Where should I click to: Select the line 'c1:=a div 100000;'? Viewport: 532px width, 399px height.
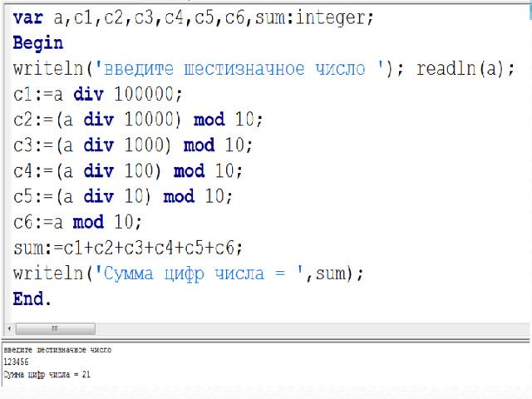tap(97, 94)
